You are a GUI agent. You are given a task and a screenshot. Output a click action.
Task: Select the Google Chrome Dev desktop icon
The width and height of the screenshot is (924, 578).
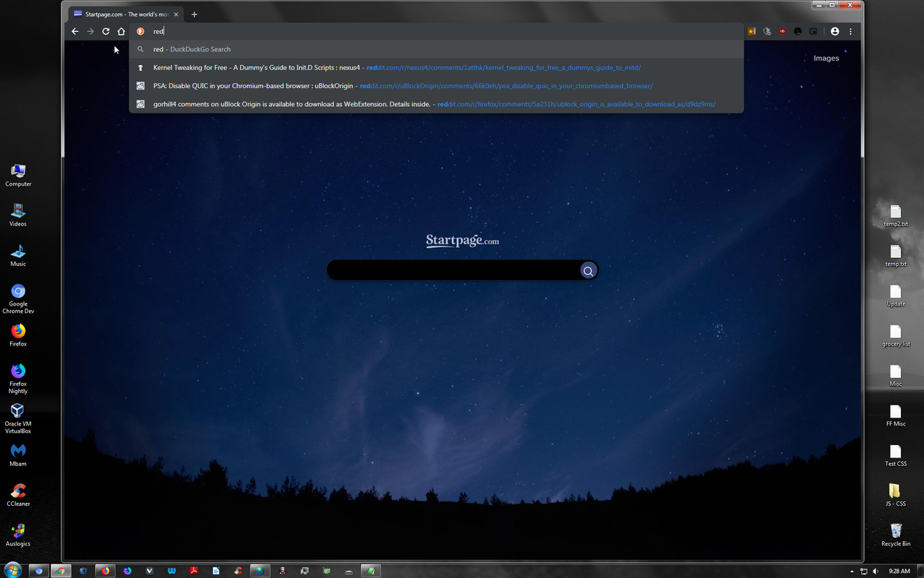tap(18, 298)
